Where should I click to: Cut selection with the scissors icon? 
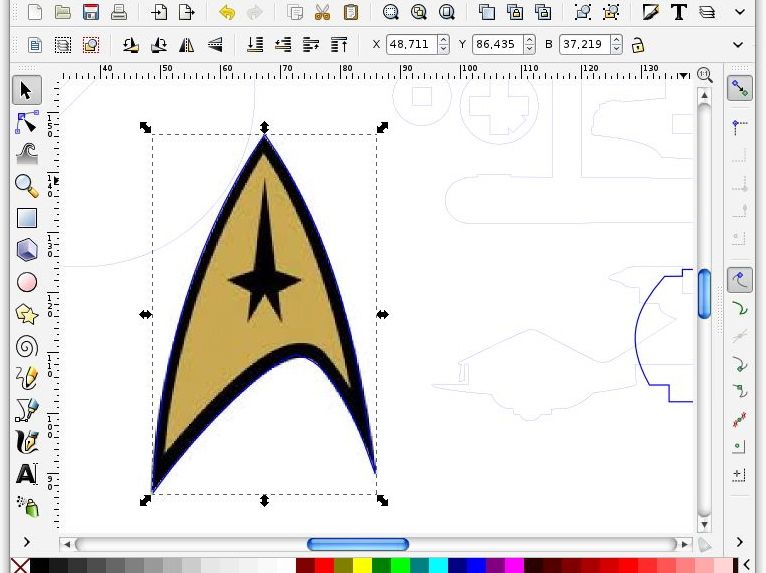pyautogui.click(x=322, y=11)
